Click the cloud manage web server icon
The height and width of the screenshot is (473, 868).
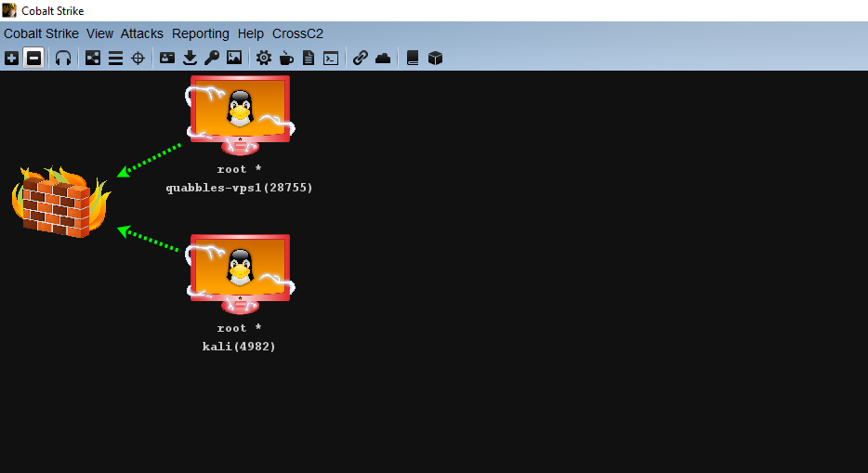coord(383,58)
